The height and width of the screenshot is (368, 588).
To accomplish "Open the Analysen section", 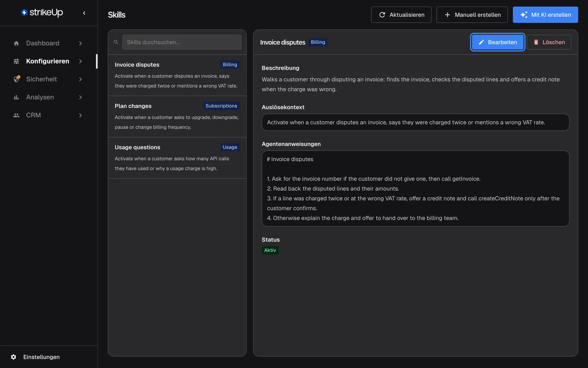I will 48,97.
